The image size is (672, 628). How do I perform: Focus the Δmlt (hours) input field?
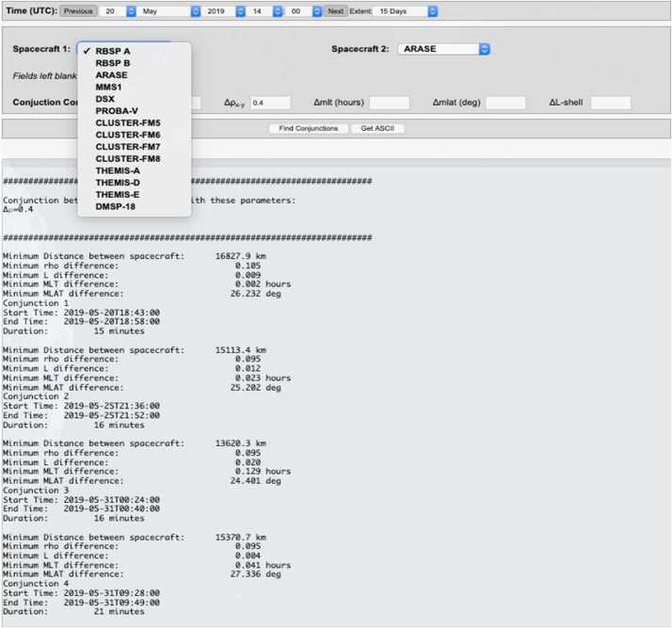click(x=389, y=103)
